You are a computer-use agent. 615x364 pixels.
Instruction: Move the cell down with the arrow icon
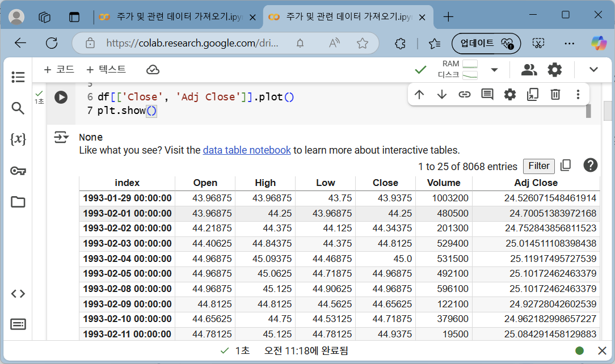pyautogui.click(x=442, y=95)
